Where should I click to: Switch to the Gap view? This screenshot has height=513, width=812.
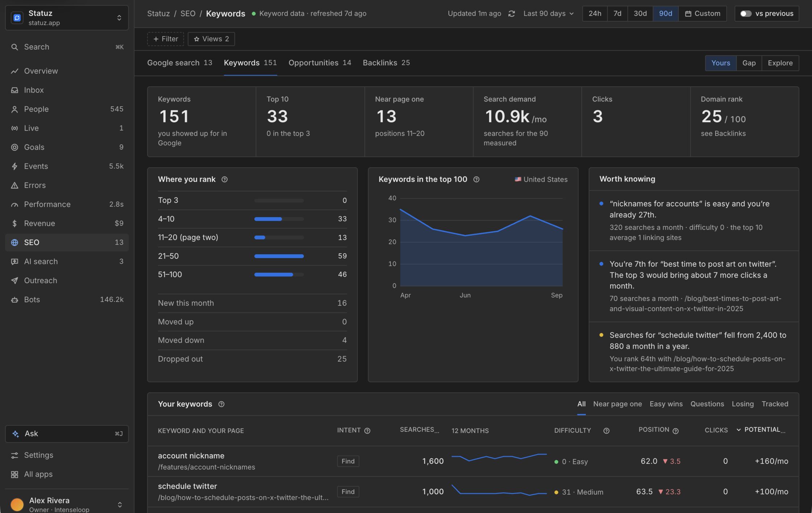click(x=749, y=63)
